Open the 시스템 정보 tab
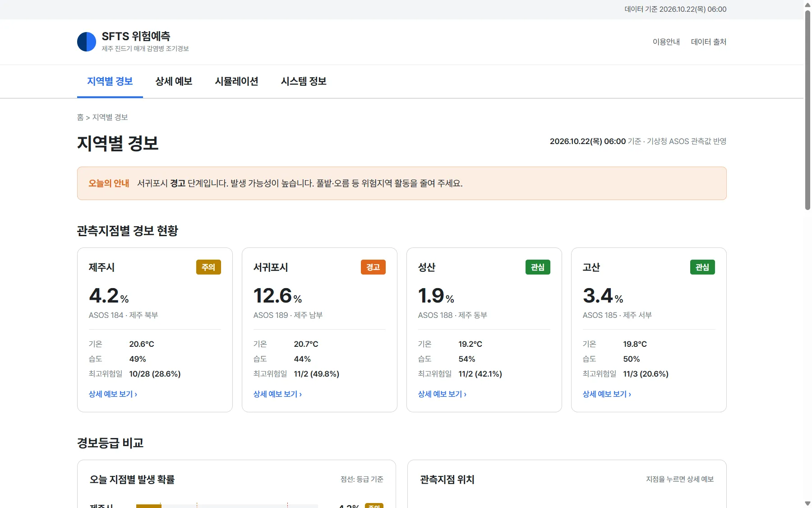This screenshot has height=508, width=812. [x=304, y=81]
